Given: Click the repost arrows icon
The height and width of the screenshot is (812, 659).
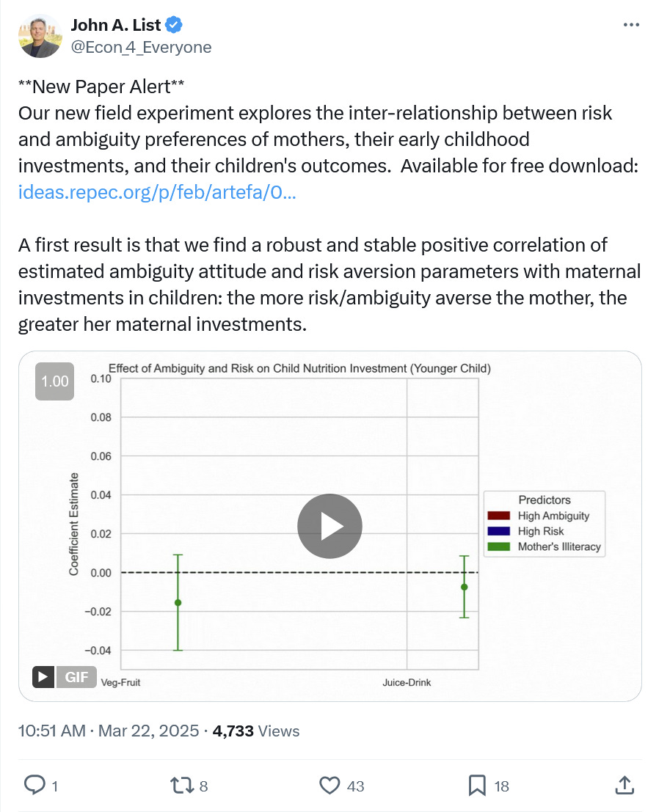Looking at the screenshot, I should pyautogui.click(x=182, y=785).
